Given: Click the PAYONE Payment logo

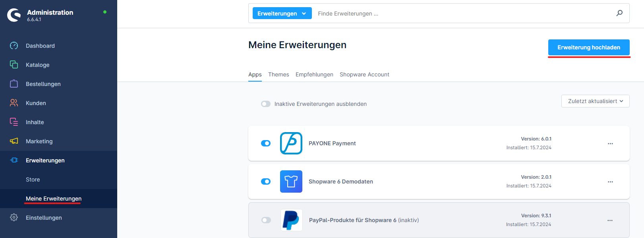Looking at the screenshot, I should [291, 143].
